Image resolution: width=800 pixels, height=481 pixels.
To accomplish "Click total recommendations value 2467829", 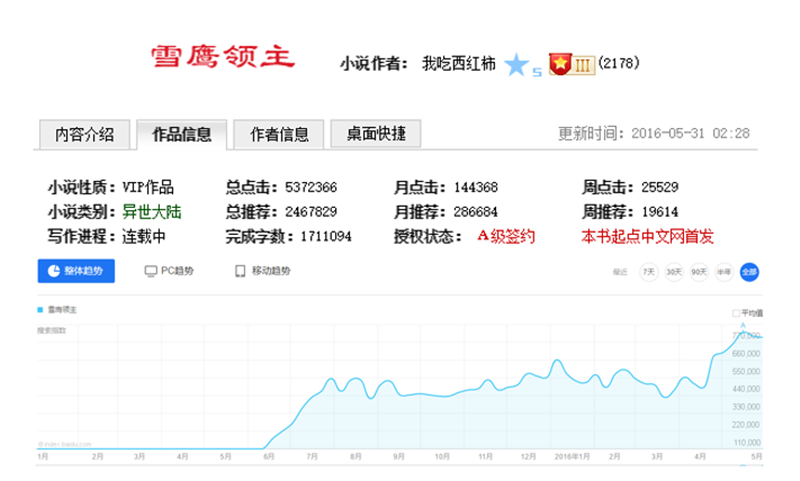I will click(x=311, y=212).
